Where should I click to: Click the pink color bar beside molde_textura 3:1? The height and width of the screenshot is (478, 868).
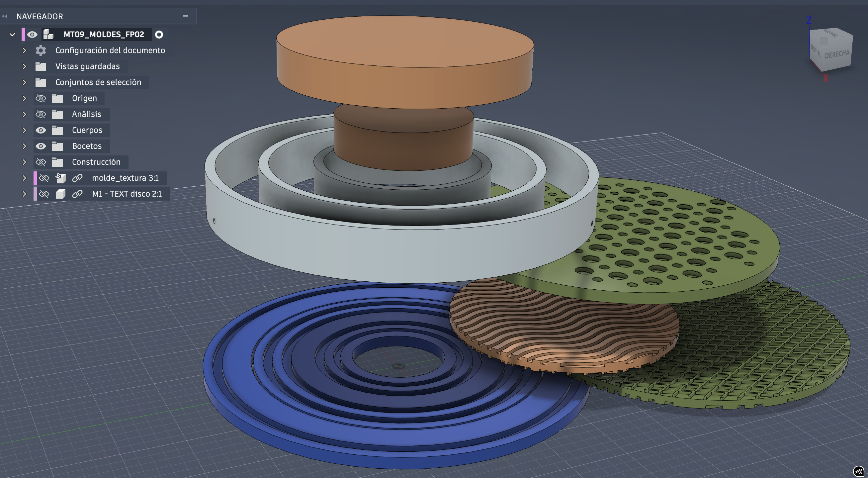pos(36,178)
